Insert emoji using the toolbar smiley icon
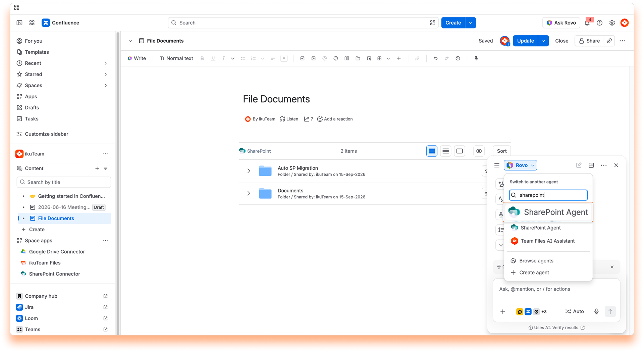The width and height of the screenshot is (644, 352). pos(335,58)
